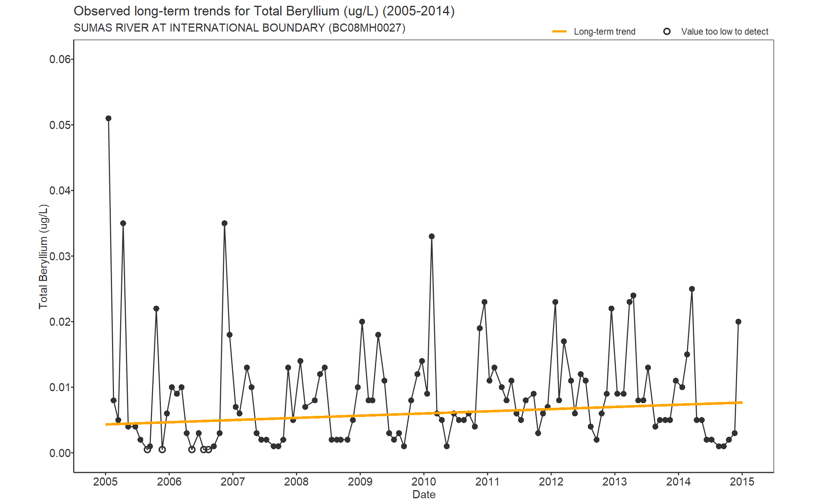813x504 pixels.
Task: Click the 0.00 y-axis tick label
Action: (60, 453)
